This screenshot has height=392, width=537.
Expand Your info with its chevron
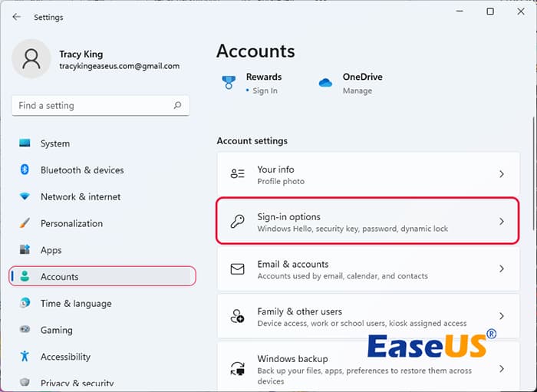coord(502,175)
